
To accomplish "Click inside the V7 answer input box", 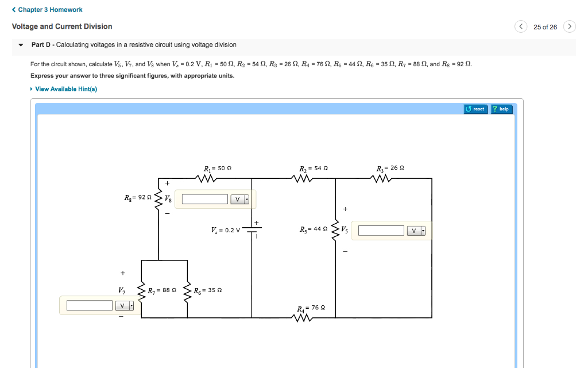I will tap(89, 305).
